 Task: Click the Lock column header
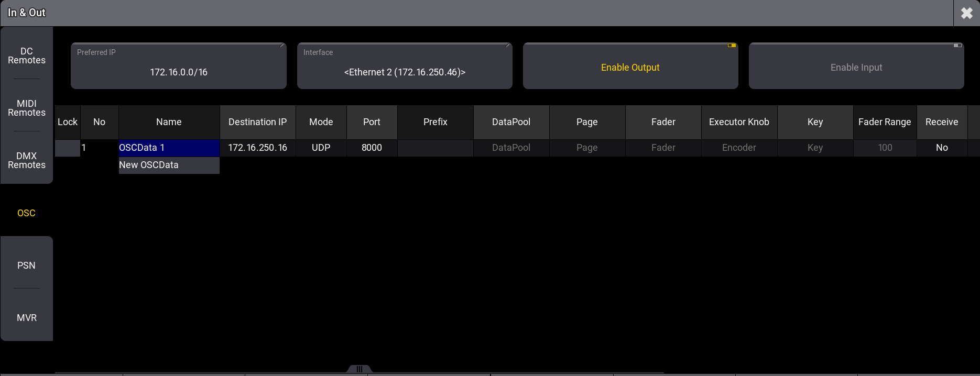click(68, 122)
